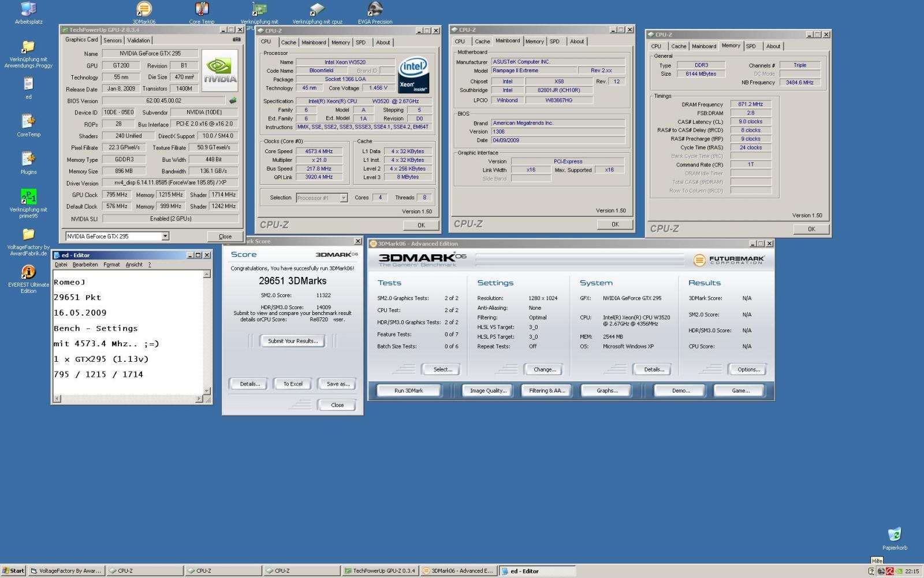The image size is (924, 578).
Task: Open EVEREST Ultimate Edition desktop icon
Action: (28, 279)
